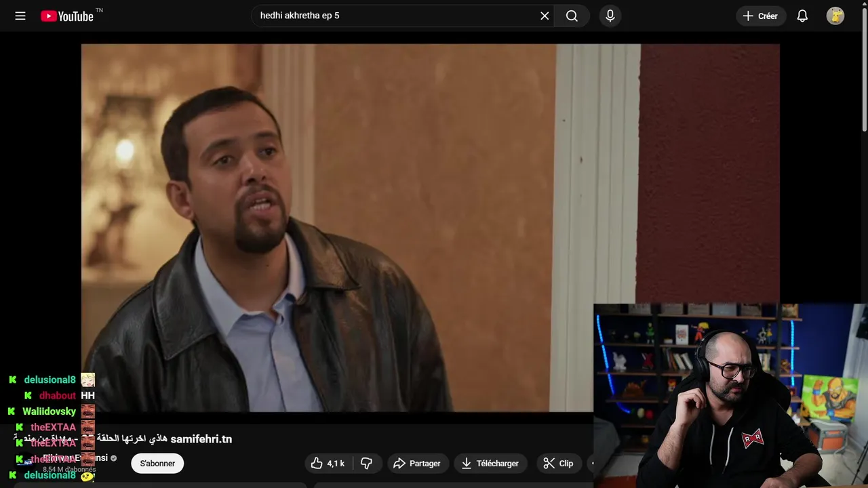Like the video (4,1 k)

[x=328, y=464]
